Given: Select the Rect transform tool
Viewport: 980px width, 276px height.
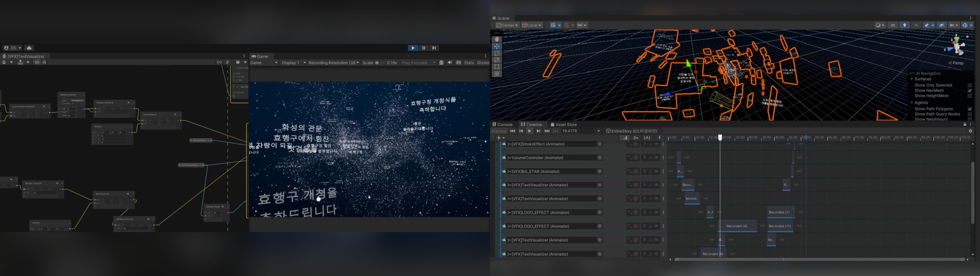Looking at the screenshot, I should click(x=497, y=67).
